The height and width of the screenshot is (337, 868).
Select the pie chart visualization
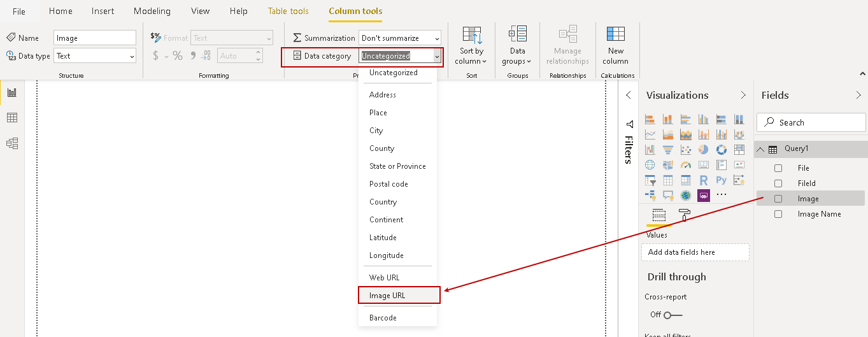tap(704, 150)
